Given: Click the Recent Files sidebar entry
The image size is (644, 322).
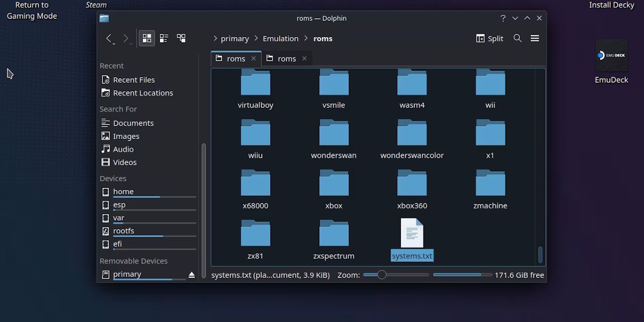Looking at the screenshot, I should click(133, 79).
